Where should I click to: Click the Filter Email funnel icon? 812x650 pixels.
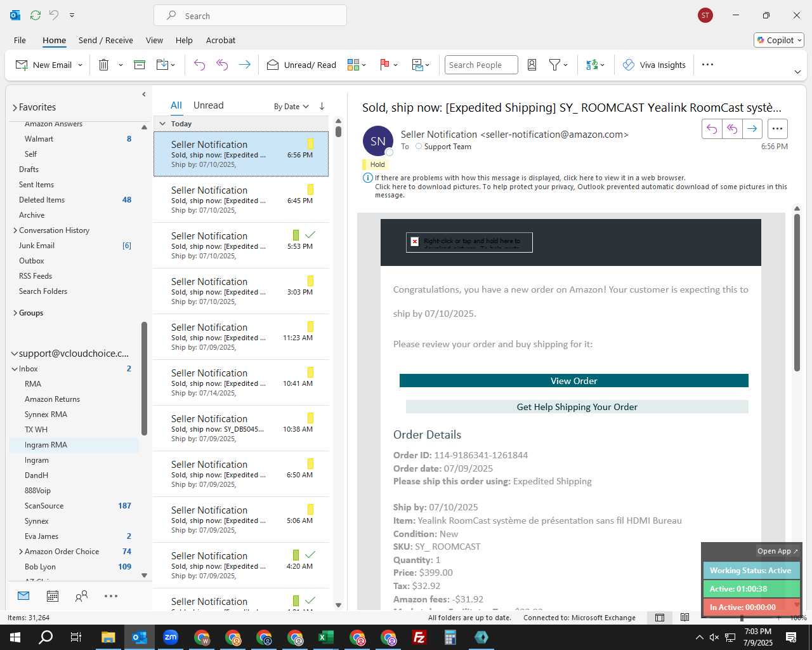coord(554,65)
